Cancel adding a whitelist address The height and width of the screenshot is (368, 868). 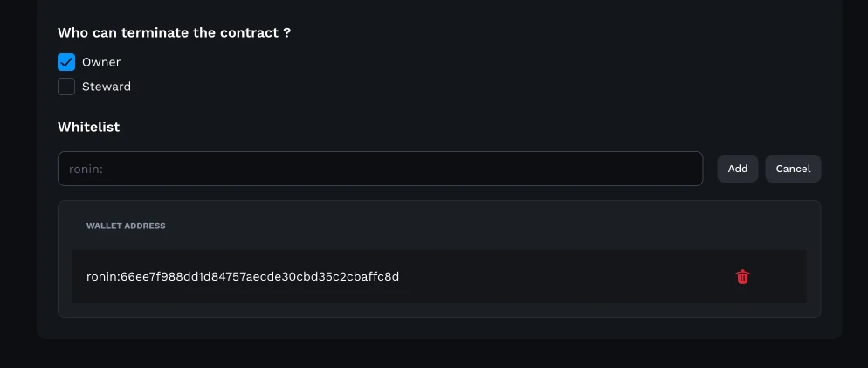click(x=793, y=169)
